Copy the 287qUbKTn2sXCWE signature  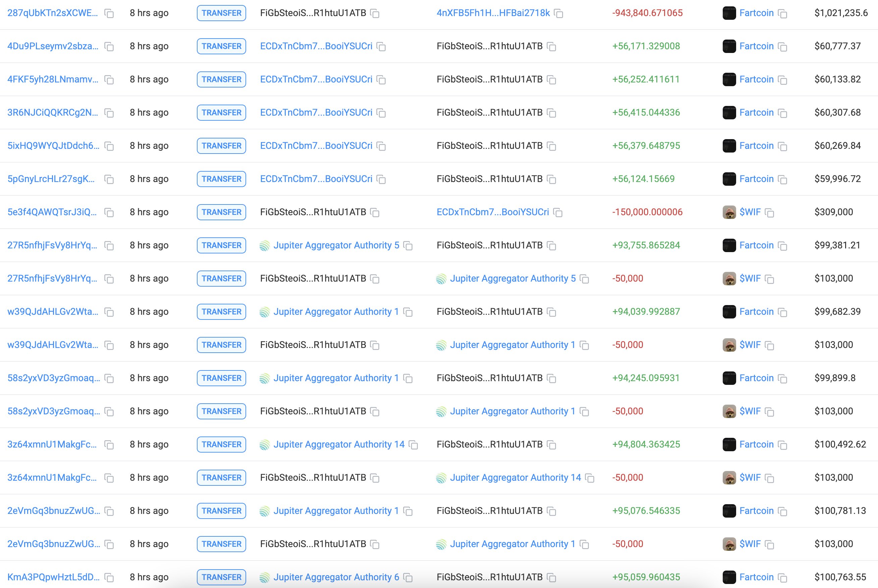pos(109,13)
